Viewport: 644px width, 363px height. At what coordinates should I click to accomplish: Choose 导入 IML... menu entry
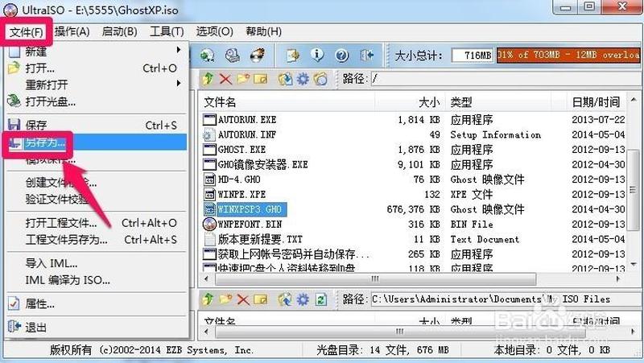[97, 263]
